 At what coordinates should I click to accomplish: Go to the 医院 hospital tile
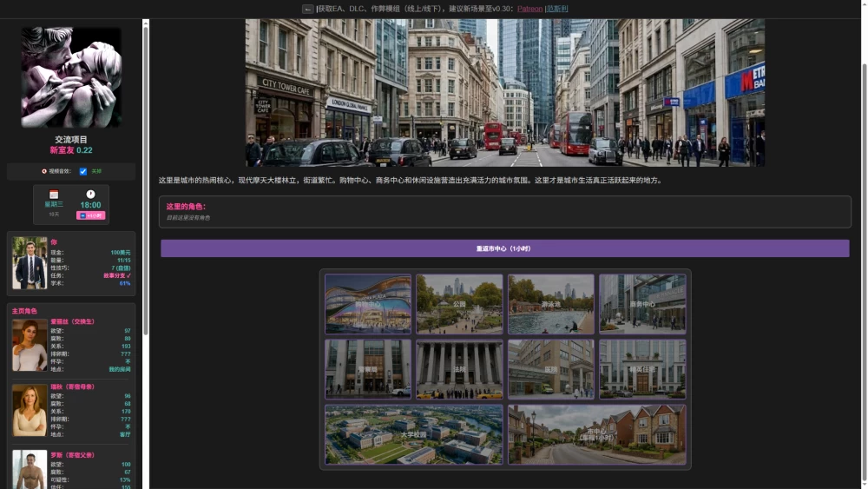[551, 369]
